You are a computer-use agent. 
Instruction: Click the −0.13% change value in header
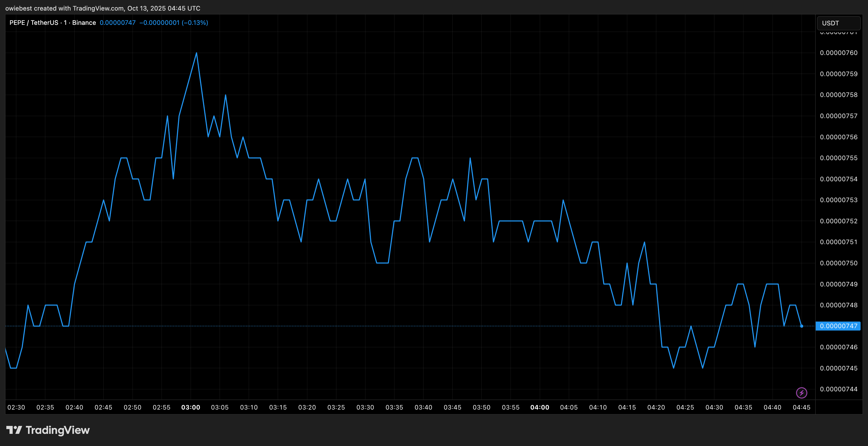tap(195, 22)
